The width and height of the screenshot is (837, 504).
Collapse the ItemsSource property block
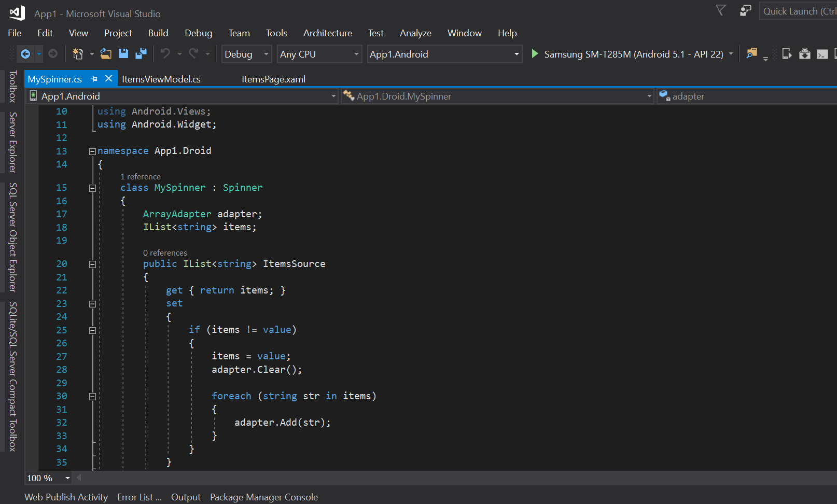pos(92,264)
